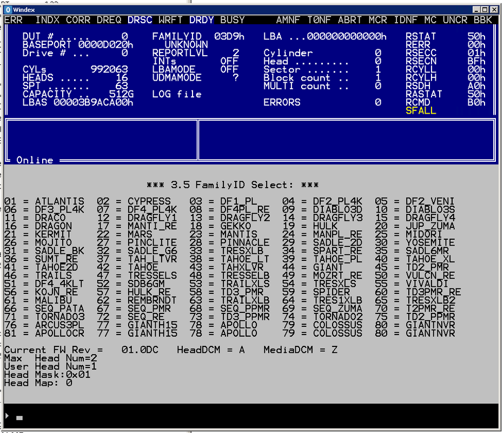Click the yellow SFALL text

pos(421,110)
